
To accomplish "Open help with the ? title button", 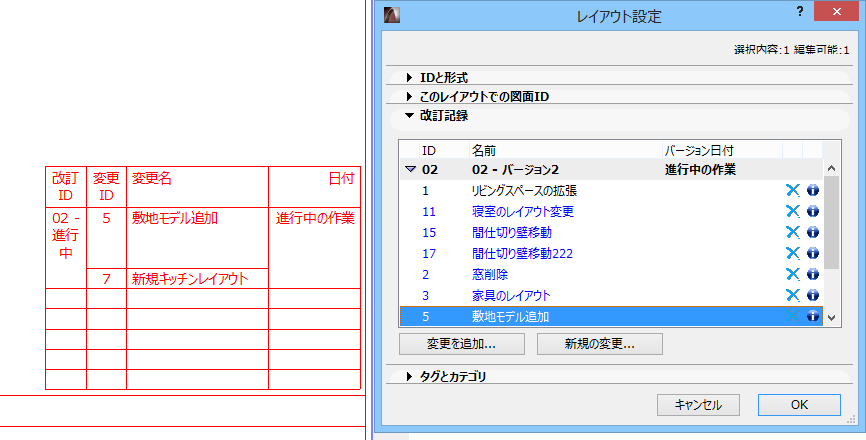I will (800, 12).
